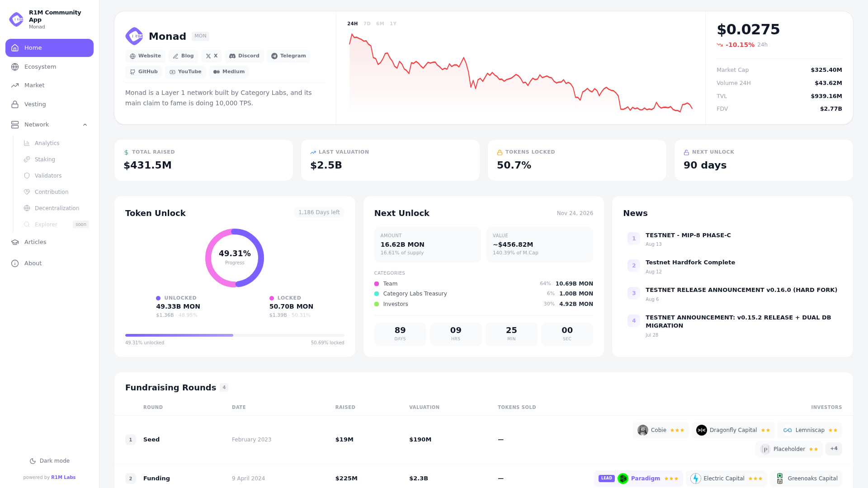Click the R1M Community App logo
The height and width of the screenshot is (488, 868).
click(16, 19)
